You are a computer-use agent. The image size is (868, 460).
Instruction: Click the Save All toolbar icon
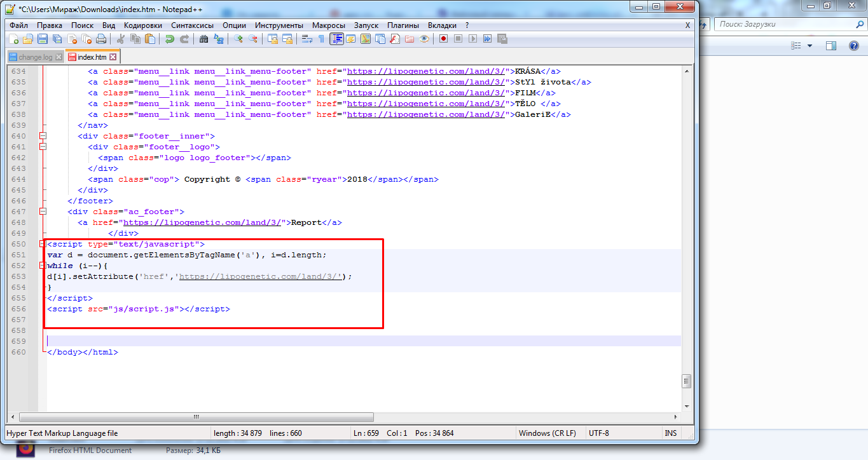(57, 39)
